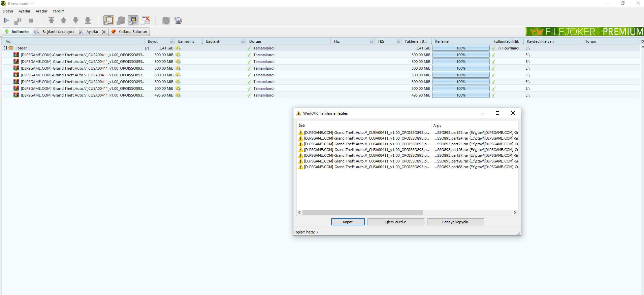Click progress bar of the 495,90 MiB file
Viewport: 644px width, 295px height.
click(x=461, y=95)
